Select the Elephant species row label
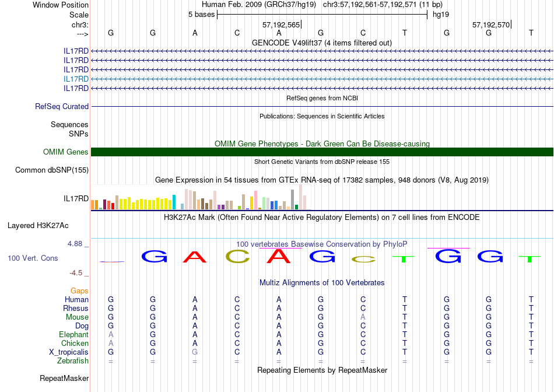The width and height of the screenshot is (554, 392). pyautogui.click(x=74, y=334)
